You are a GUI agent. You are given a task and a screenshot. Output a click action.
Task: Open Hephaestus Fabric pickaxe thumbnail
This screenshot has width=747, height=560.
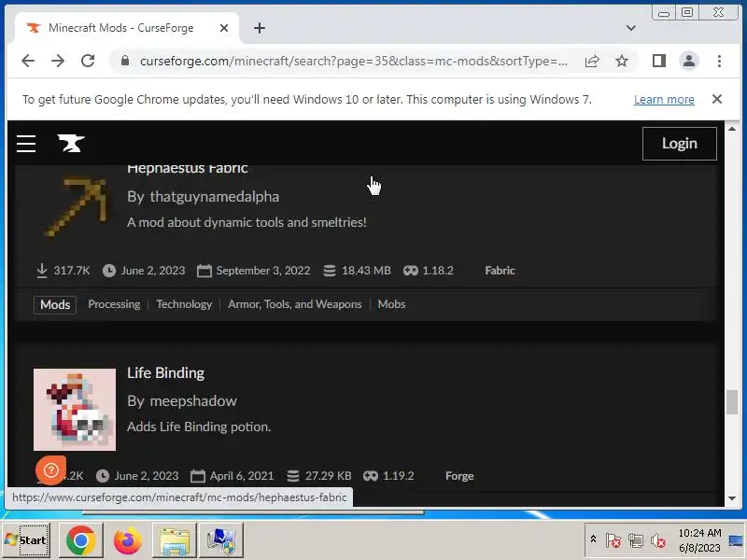pyautogui.click(x=75, y=205)
